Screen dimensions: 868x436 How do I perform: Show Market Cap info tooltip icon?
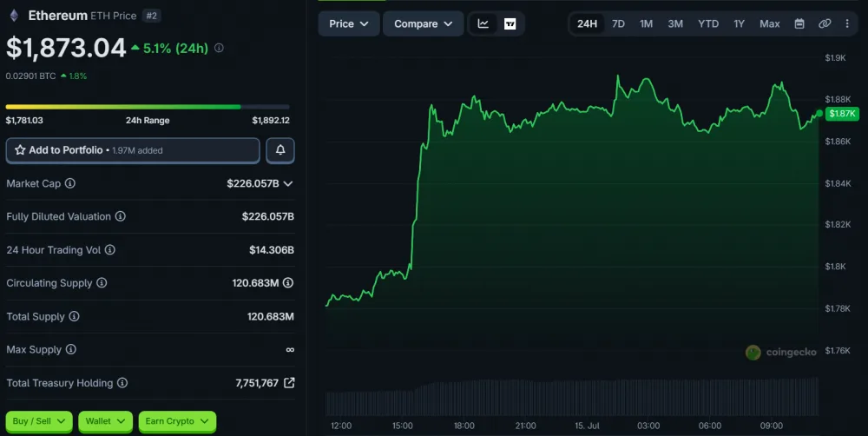pyautogui.click(x=70, y=183)
